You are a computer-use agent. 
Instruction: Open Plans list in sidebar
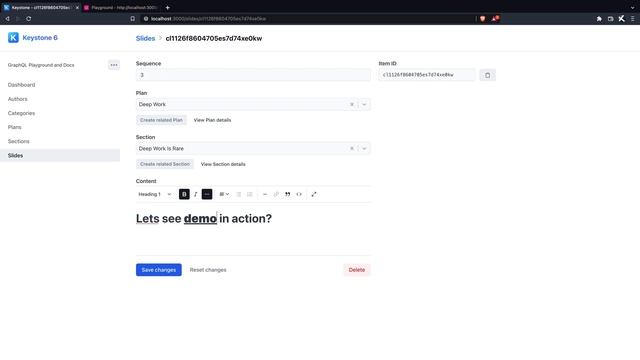click(x=14, y=127)
